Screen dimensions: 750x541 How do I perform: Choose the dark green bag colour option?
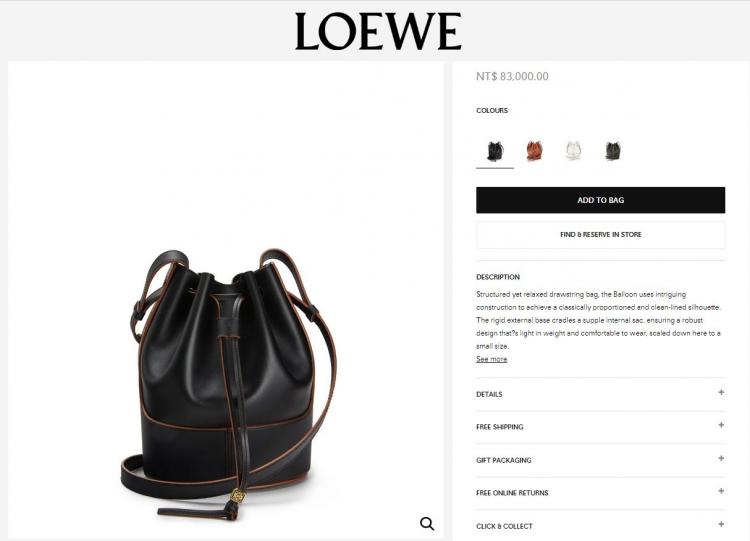(x=613, y=150)
